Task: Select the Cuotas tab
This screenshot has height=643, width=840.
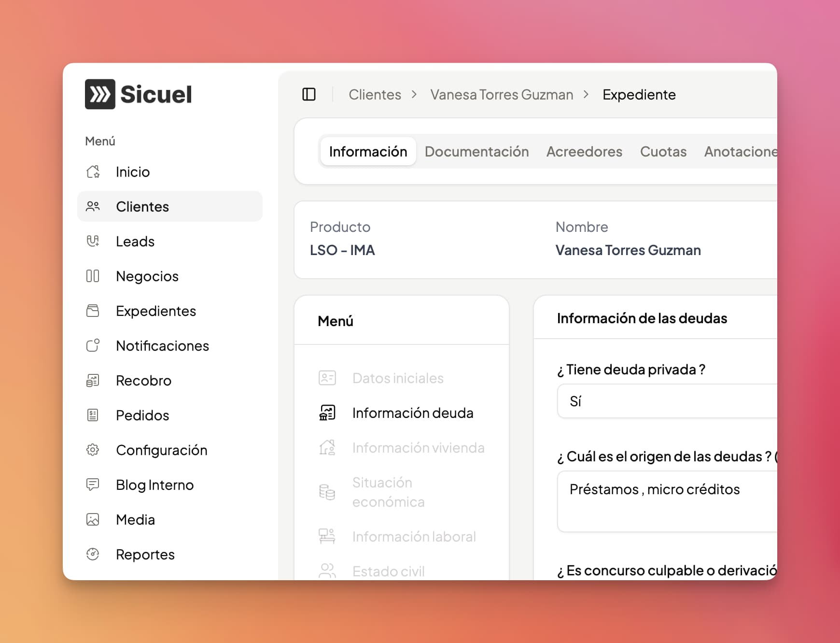Action: pyautogui.click(x=663, y=151)
